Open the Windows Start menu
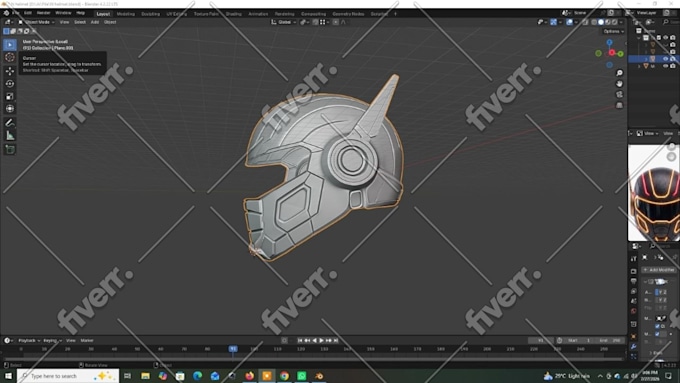680x383 pixels. point(8,376)
